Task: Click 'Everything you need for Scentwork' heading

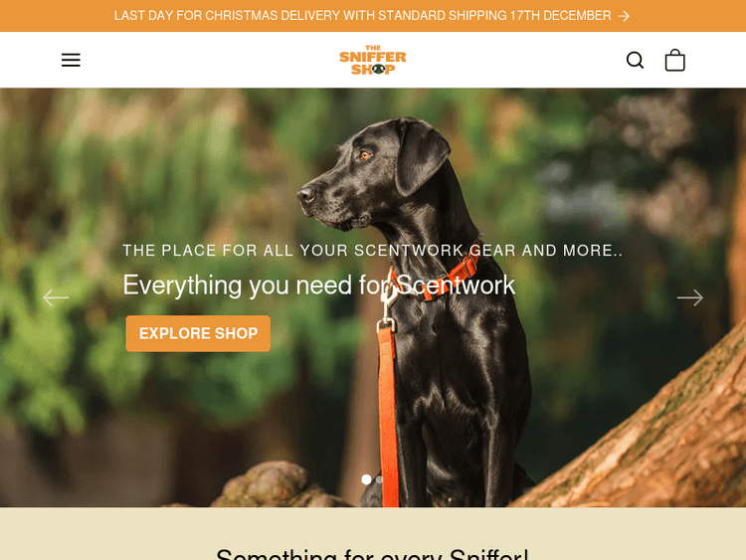Action: (x=318, y=285)
